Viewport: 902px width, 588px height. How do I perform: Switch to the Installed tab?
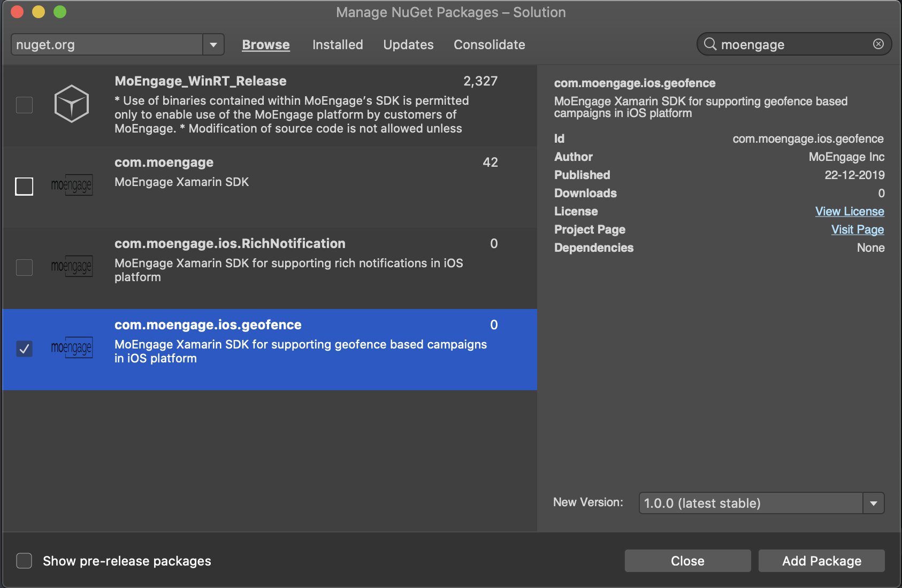pos(338,45)
